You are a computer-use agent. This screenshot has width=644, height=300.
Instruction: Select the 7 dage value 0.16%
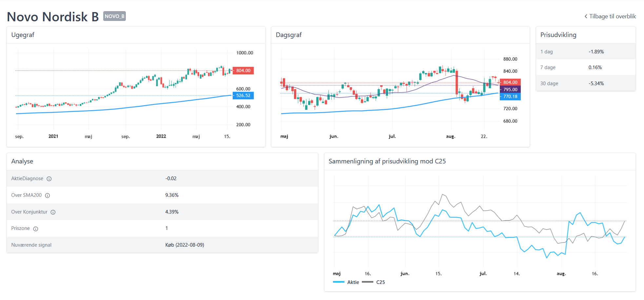point(595,67)
